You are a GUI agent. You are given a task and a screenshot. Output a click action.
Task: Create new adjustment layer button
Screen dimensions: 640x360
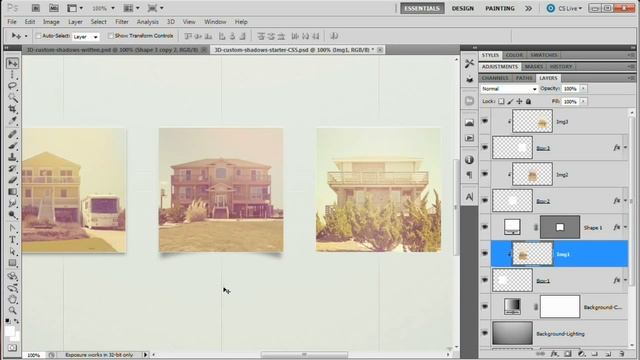tap(581, 354)
